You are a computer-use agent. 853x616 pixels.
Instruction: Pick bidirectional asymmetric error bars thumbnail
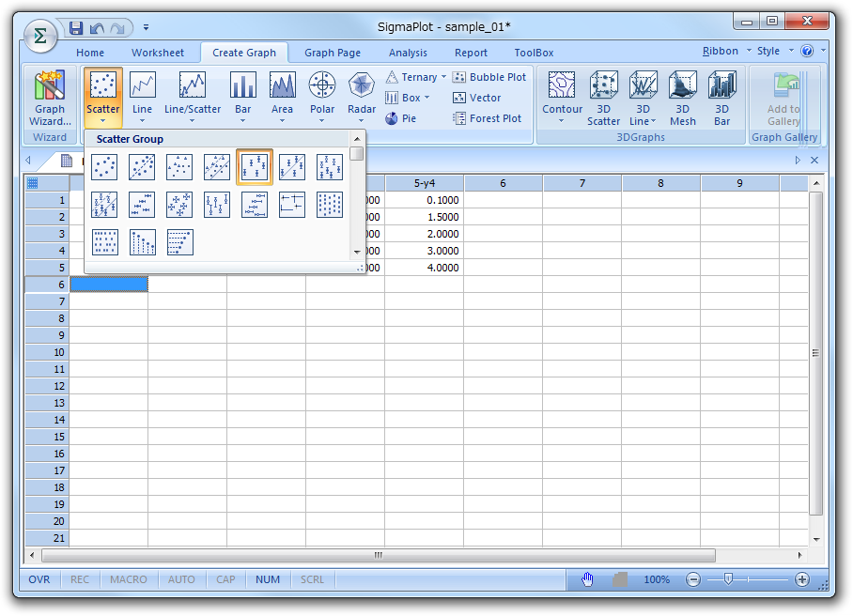[x=292, y=205]
